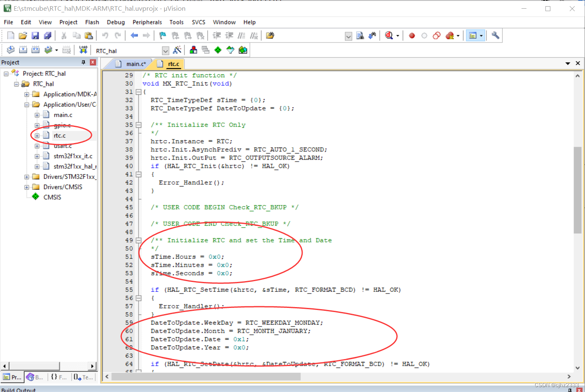Click editor horizontal scrollbar thumb
This screenshot has height=392, width=585.
(x=206, y=376)
